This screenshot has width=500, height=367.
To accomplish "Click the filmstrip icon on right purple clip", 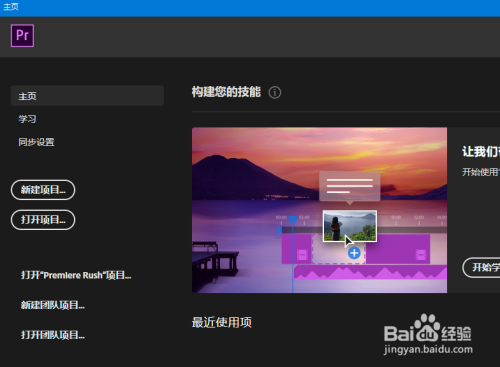I will [x=421, y=255].
